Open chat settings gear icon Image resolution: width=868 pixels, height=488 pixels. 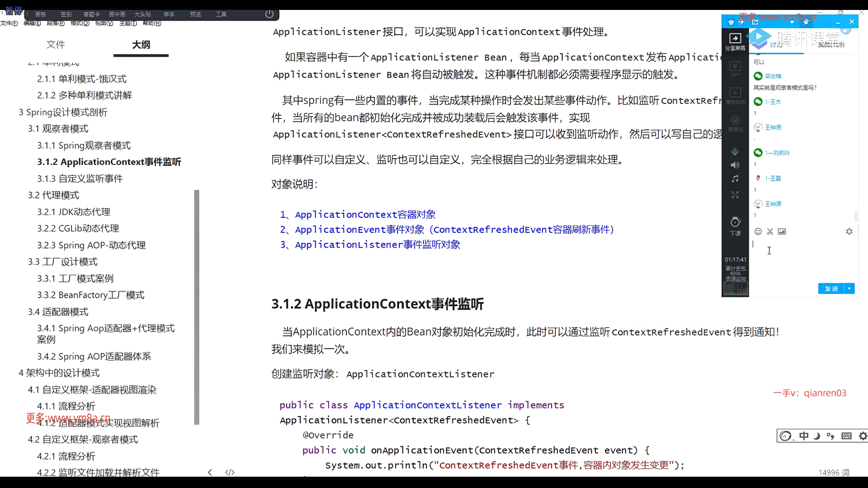click(x=849, y=231)
